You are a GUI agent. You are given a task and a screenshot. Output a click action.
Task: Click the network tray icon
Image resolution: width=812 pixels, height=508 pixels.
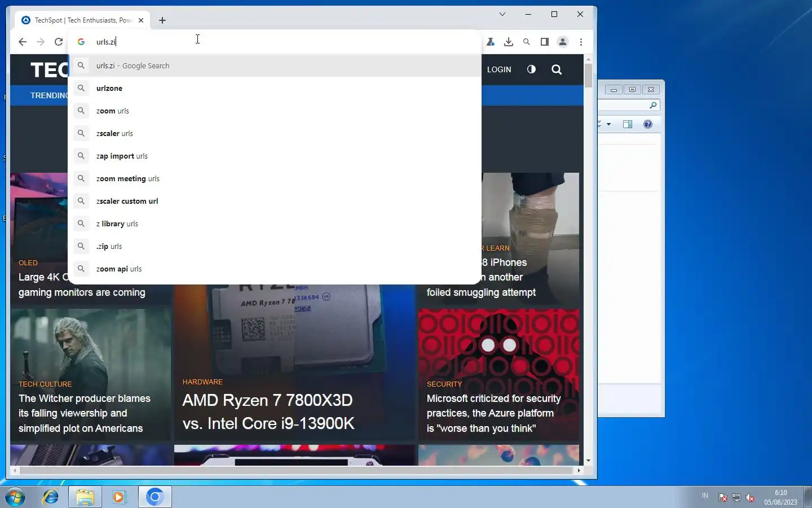736,497
